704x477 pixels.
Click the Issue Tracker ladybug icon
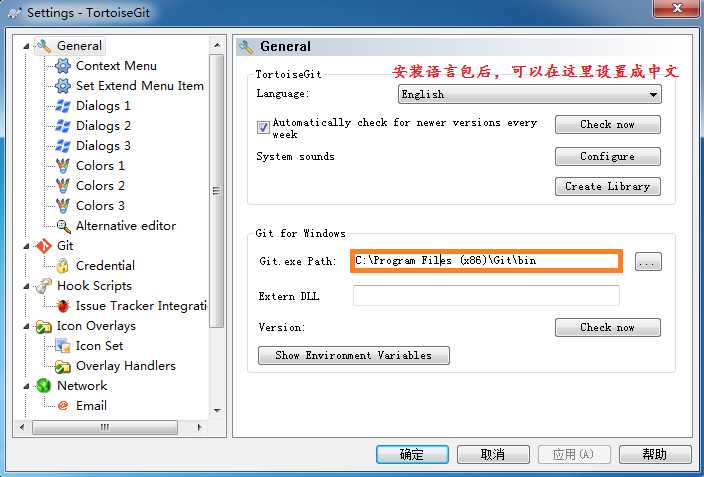tap(63, 306)
